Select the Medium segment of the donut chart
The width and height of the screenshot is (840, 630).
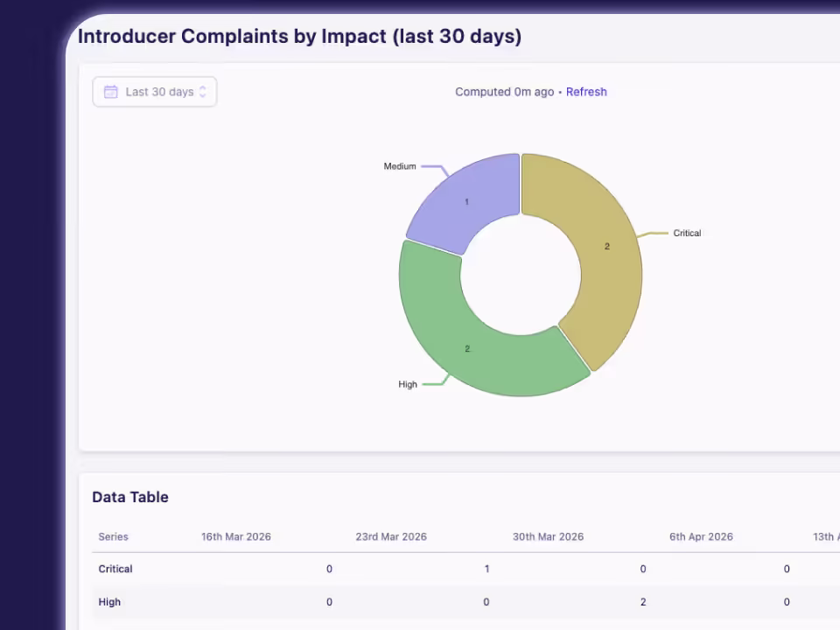(466, 201)
